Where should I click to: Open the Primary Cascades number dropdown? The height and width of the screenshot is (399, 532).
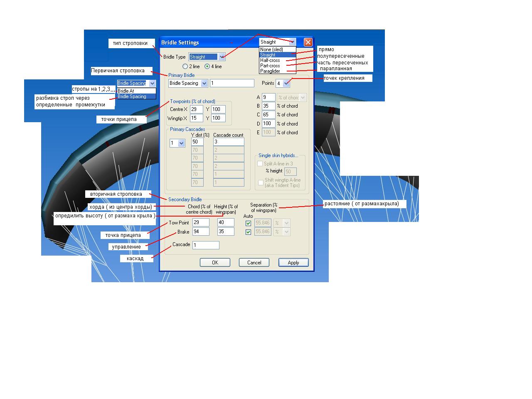pos(181,143)
